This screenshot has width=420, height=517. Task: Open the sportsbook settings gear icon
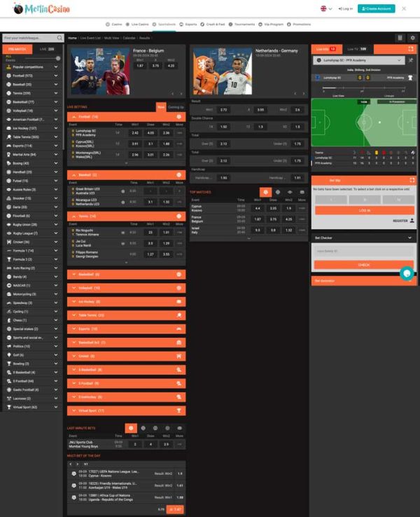tap(412, 38)
